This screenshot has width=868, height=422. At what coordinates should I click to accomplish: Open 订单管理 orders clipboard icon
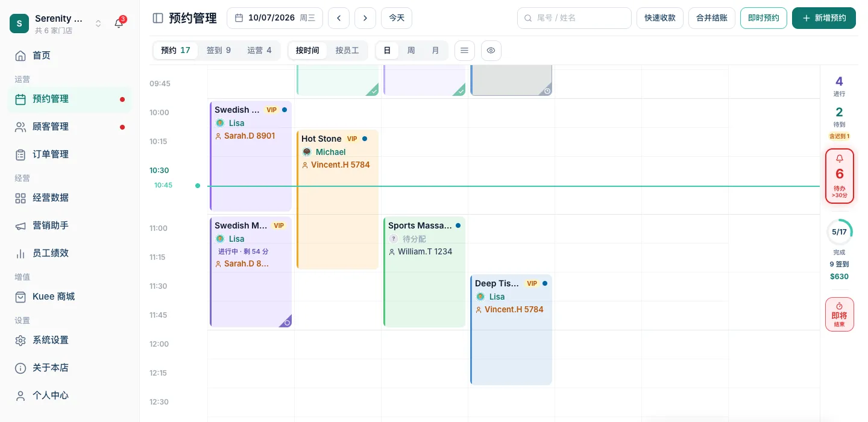pos(20,154)
